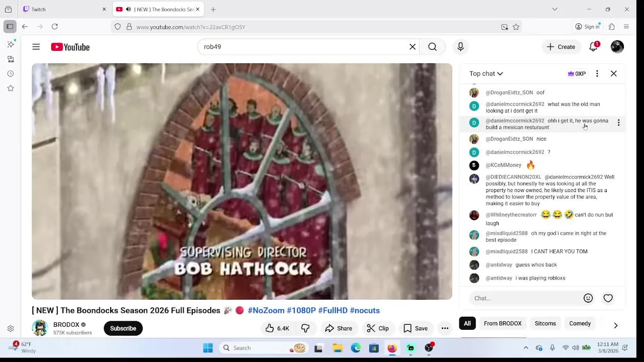Open the browser application menu
Viewport: 644px width, 362px height.
(x=626, y=27)
